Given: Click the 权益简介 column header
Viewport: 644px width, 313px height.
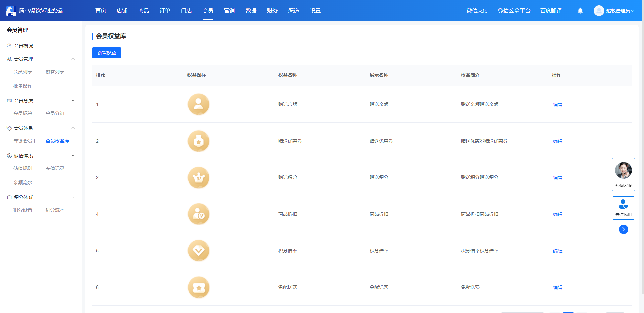Looking at the screenshot, I should coord(470,75).
